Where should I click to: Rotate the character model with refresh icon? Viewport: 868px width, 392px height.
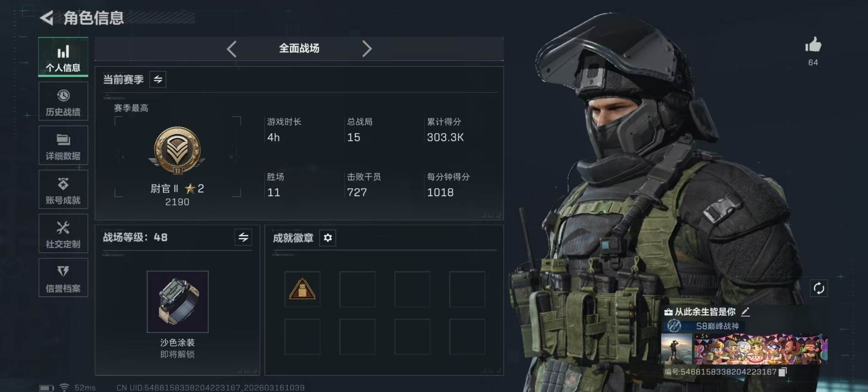[819, 288]
